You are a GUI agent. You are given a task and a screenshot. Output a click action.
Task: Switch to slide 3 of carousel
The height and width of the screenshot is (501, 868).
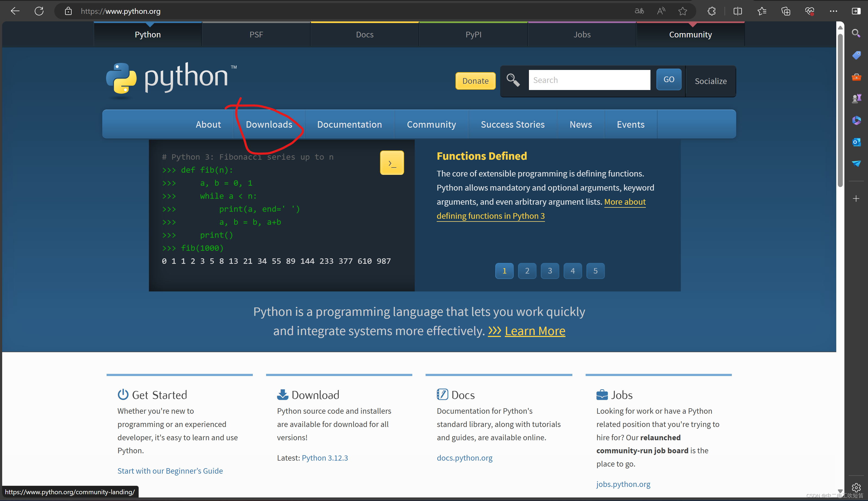pos(550,271)
